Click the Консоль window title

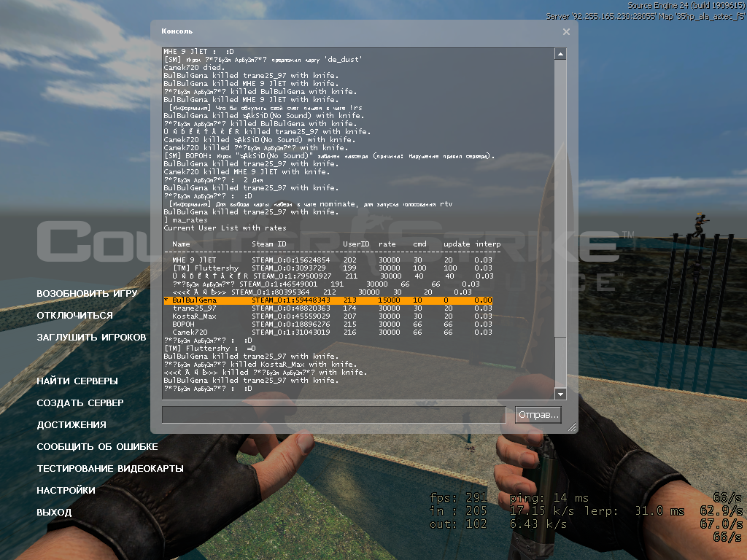click(x=177, y=31)
